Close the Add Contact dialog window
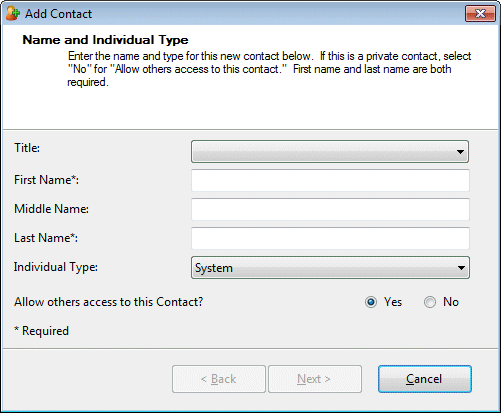The height and width of the screenshot is (413, 501). click(480, 14)
